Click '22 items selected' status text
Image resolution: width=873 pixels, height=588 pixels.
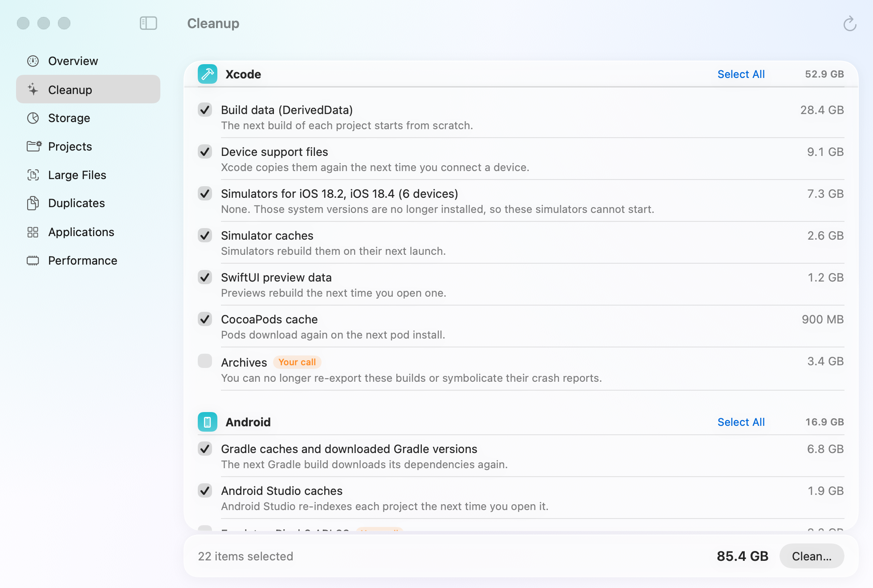(245, 556)
